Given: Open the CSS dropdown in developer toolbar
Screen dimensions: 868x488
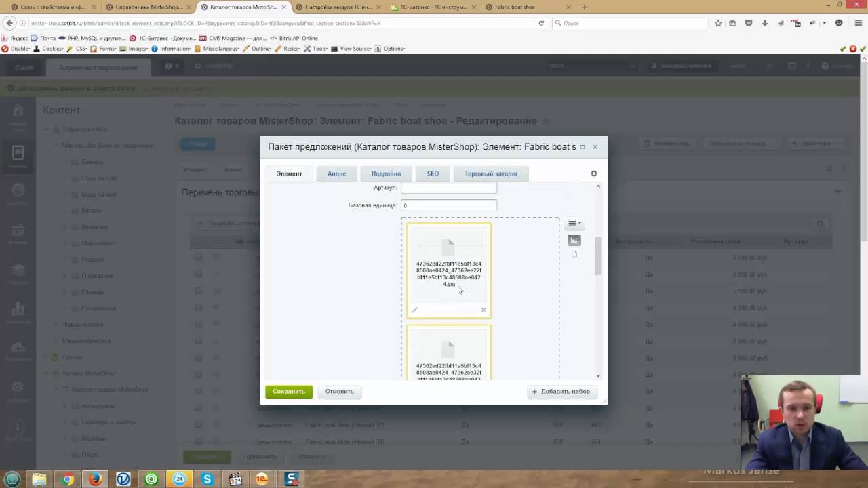Looking at the screenshot, I should (x=78, y=49).
